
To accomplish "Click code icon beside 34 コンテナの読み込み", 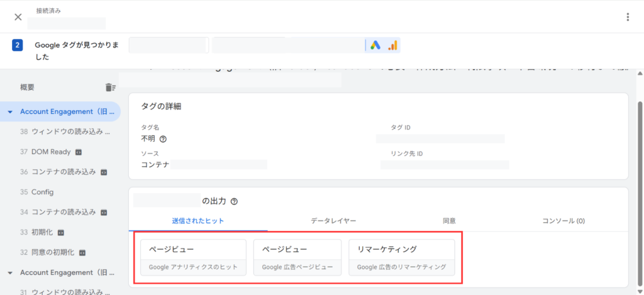I will pyautogui.click(x=104, y=213).
